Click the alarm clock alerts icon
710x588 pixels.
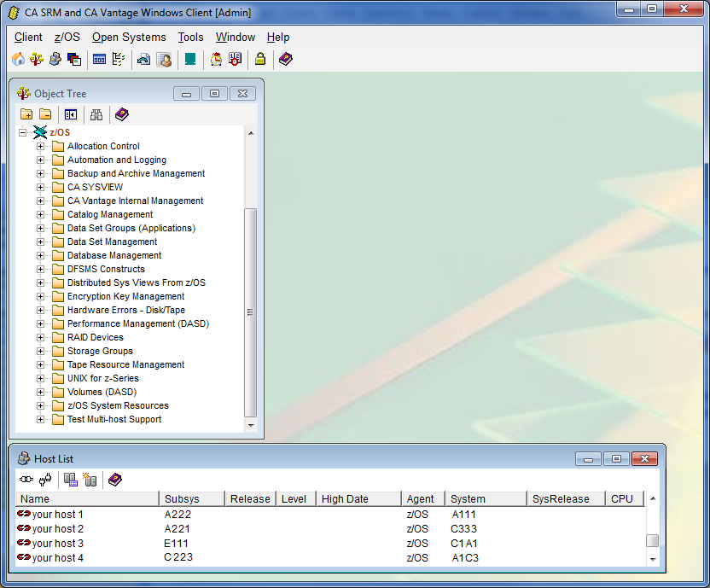pyautogui.click(x=216, y=59)
